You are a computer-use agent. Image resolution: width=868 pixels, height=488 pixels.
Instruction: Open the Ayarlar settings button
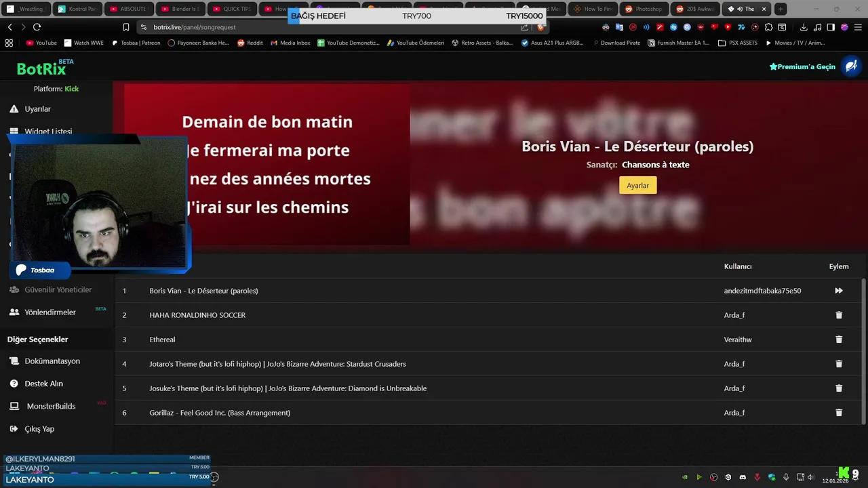coord(637,185)
